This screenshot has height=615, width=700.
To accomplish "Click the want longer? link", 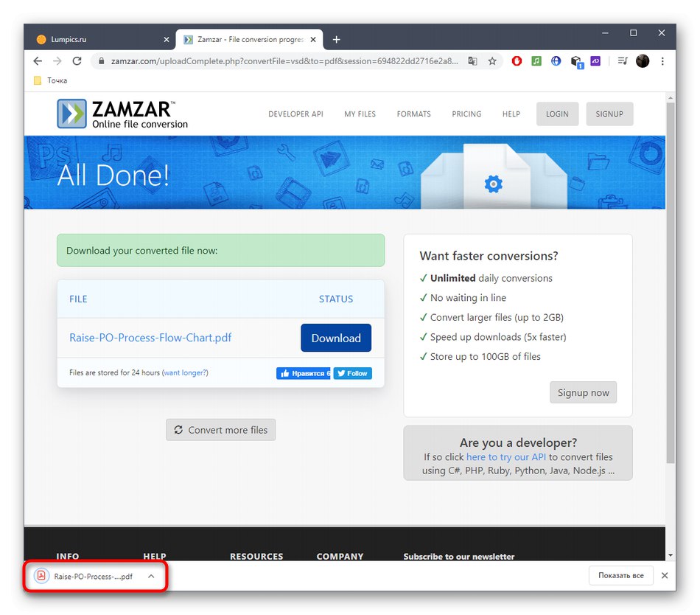I will point(185,373).
